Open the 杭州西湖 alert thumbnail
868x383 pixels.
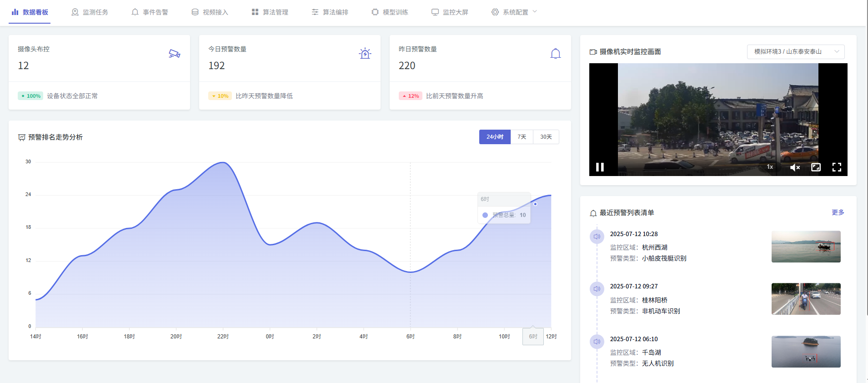pos(806,247)
